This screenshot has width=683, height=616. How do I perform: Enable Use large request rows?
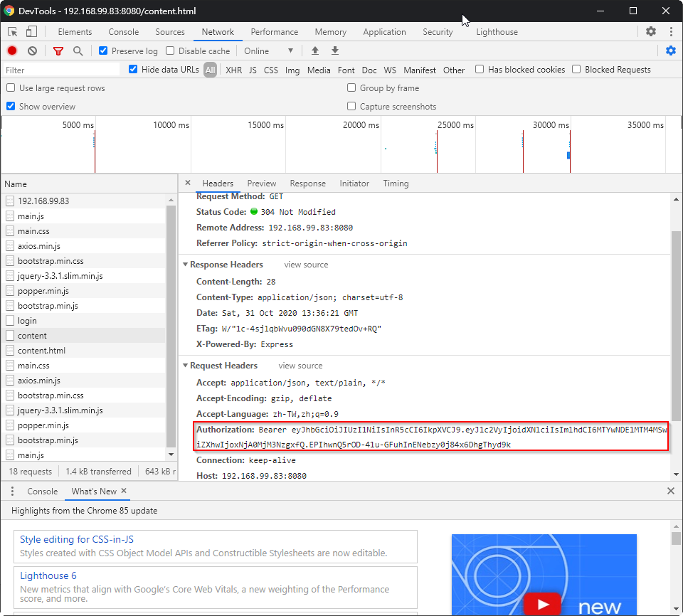point(11,87)
